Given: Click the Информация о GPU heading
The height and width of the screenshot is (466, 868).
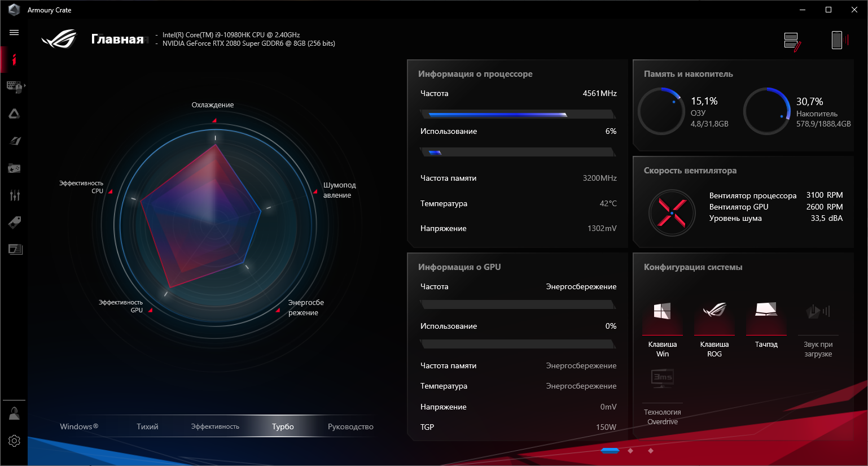Looking at the screenshot, I should click(459, 267).
